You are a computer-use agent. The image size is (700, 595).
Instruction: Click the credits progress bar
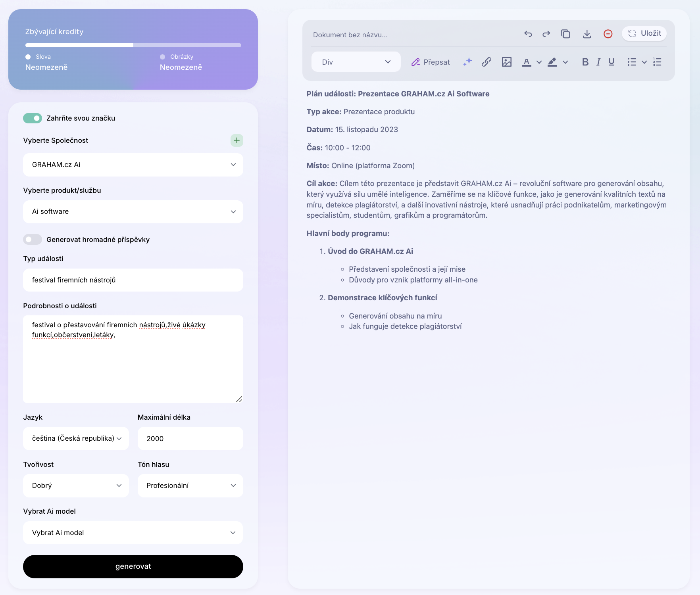coord(133,45)
